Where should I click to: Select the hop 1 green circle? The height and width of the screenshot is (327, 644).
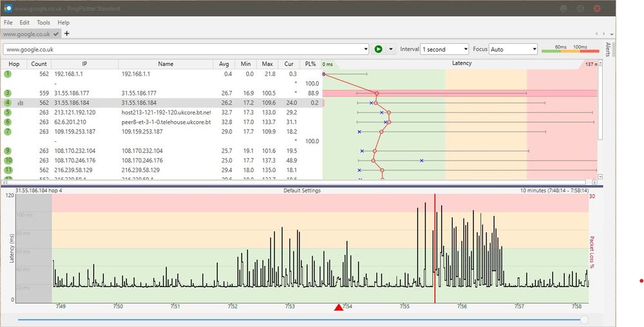click(8, 74)
